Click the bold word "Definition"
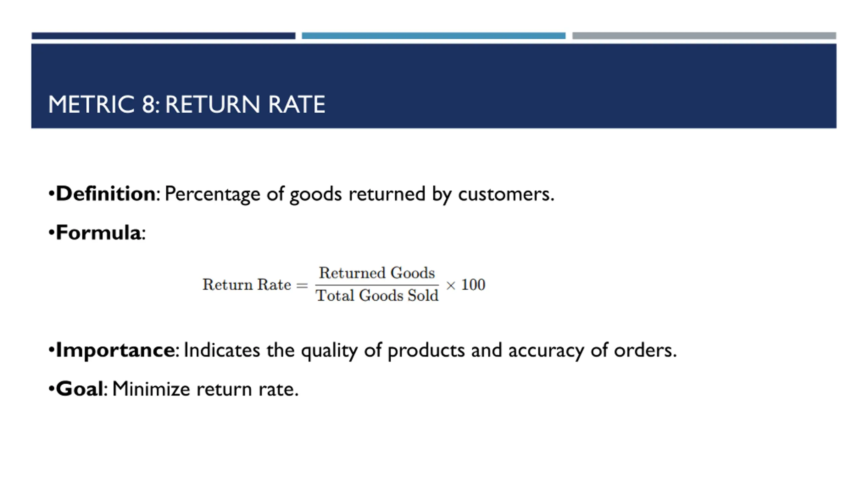 point(105,194)
